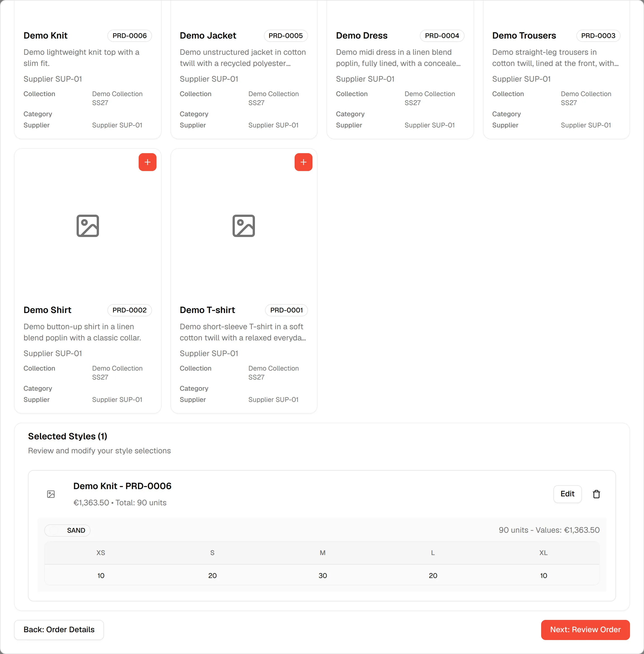Select the Demo T-shirt card title

207,310
